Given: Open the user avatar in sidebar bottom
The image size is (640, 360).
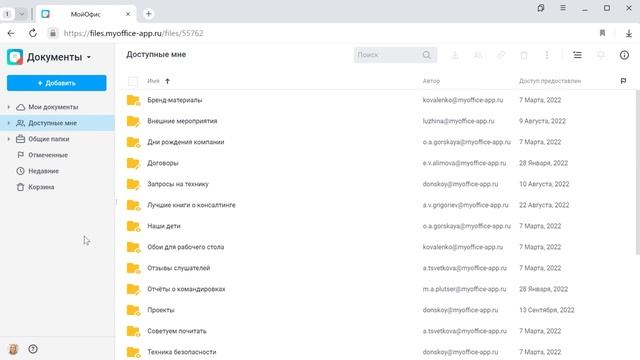Looking at the screenshot, I should point(13,349).
